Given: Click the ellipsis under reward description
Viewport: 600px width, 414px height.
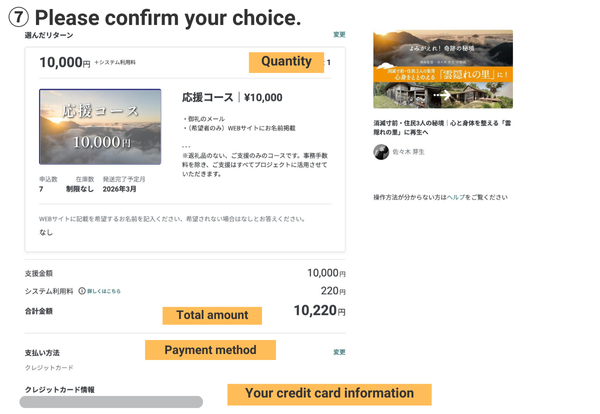Looking at the screenshot, I should [x=186, y=146].
